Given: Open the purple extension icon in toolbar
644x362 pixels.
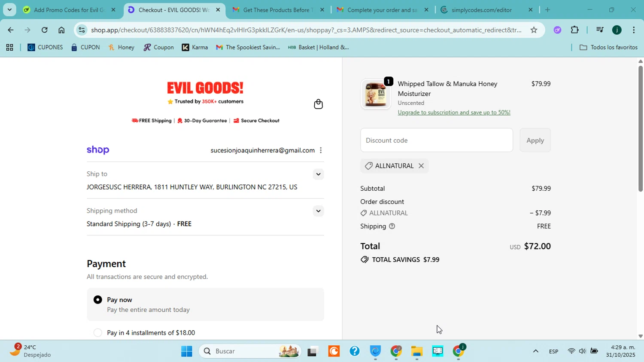Looking at the screenshot, I should coord(557,30).
